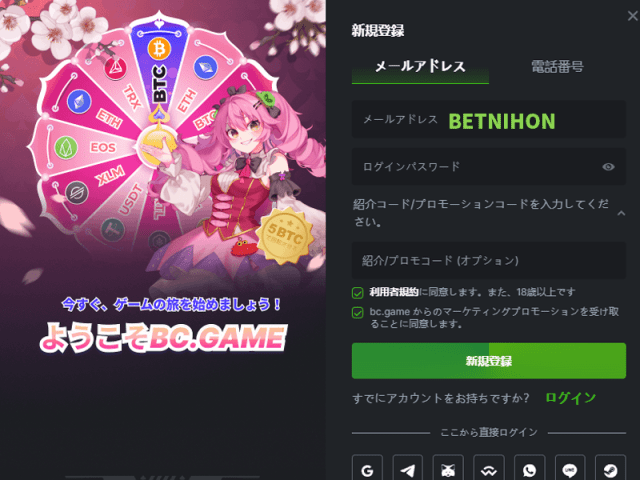Sign in with the WhatsApp icon
The height and width of the screenshot is (480, 640).
click(529, 469)
